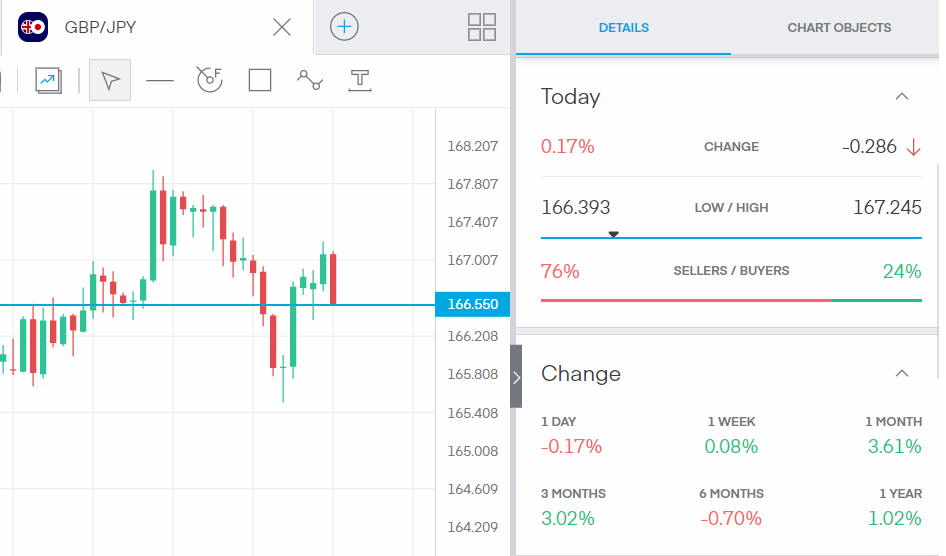
Task: Click the 76% sellers percentage
Action: [560, 271]
